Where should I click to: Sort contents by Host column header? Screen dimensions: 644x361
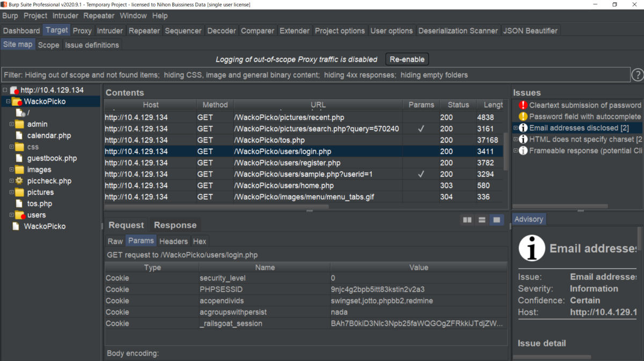[x=150, y=105]
